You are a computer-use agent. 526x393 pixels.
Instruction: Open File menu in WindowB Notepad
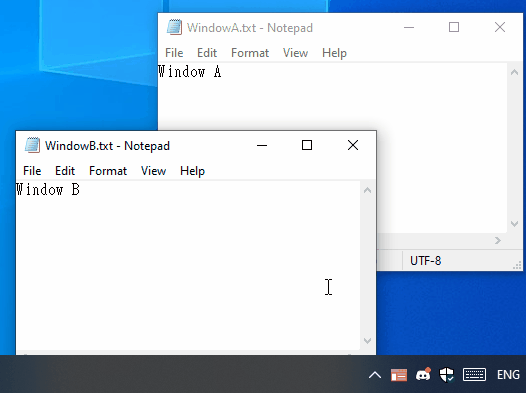[x=32, y=171]
